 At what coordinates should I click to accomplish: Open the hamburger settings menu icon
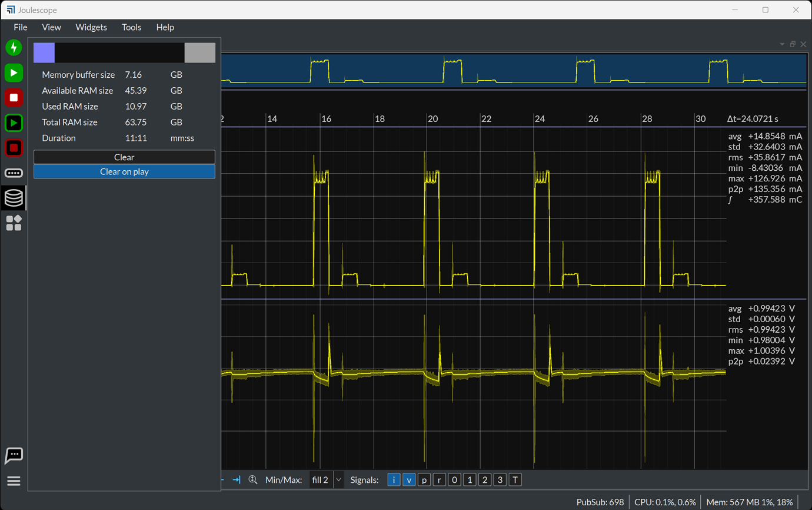point(14,481)
